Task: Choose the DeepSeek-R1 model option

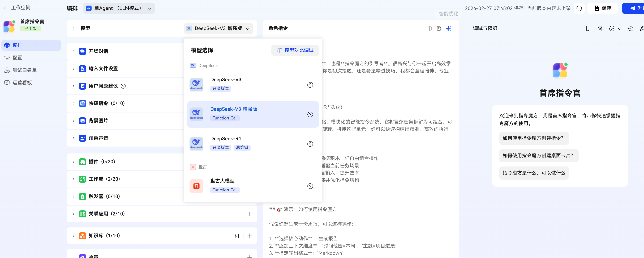Action: point(253,144)
